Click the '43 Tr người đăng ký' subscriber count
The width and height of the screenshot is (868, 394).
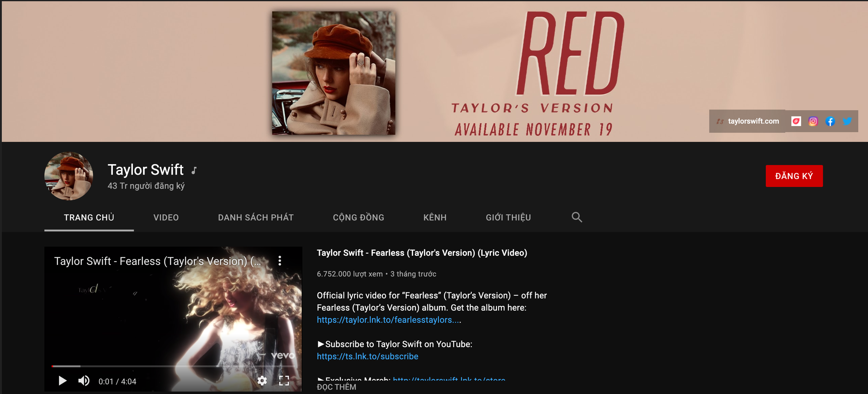(x=146, y=186)
